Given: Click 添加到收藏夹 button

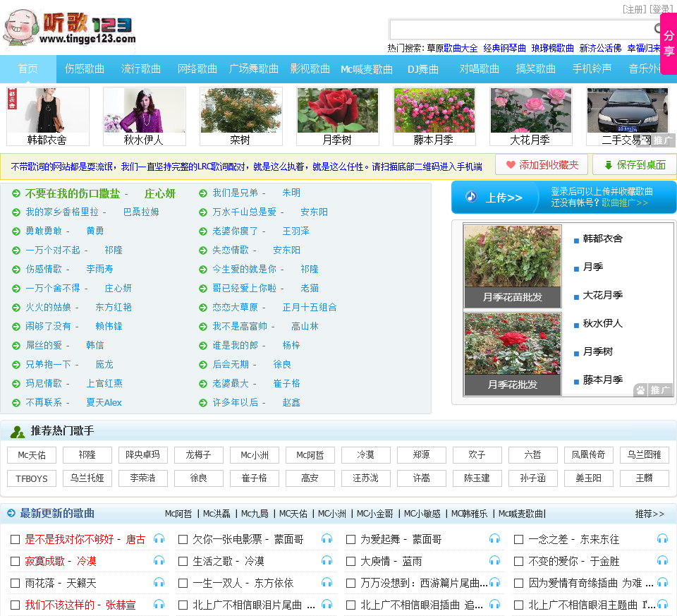Looking at the screenshot, I should [x=542, y=164].
